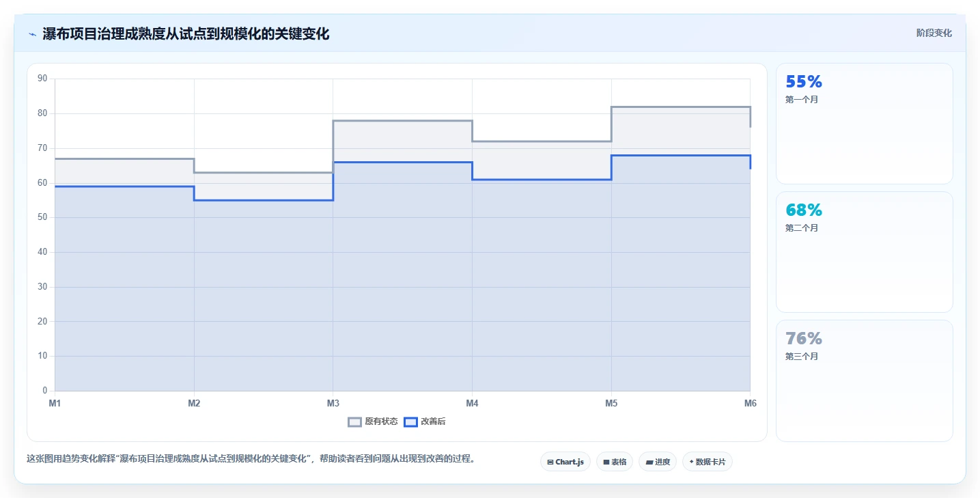This screenshot has height=498, width=980.
Task: Click the icon inside the Chart.js tag
Action: coord(550,462)
